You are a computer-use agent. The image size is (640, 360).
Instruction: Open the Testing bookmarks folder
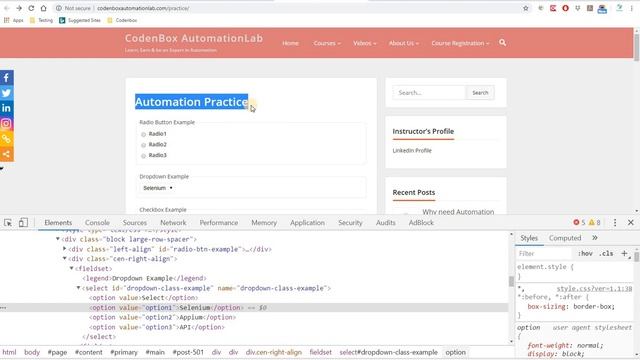[x=41, y=20]
